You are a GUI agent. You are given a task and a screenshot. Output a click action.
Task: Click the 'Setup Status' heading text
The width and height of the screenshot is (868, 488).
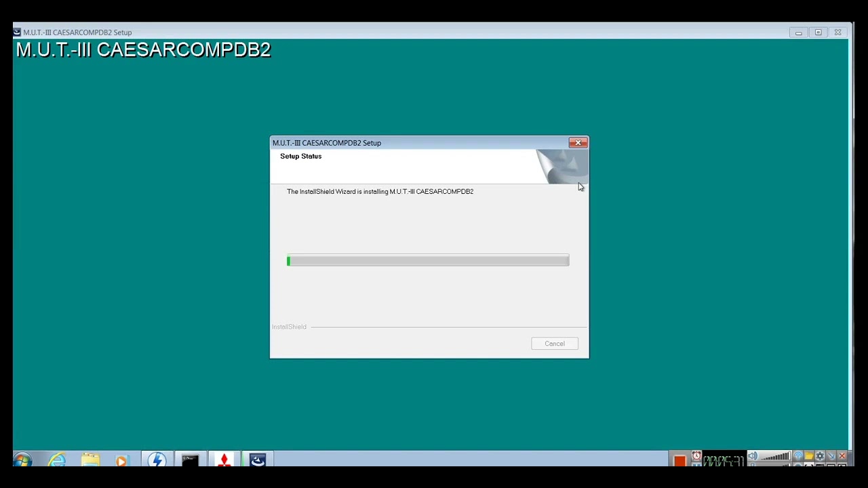click(300, 156)
